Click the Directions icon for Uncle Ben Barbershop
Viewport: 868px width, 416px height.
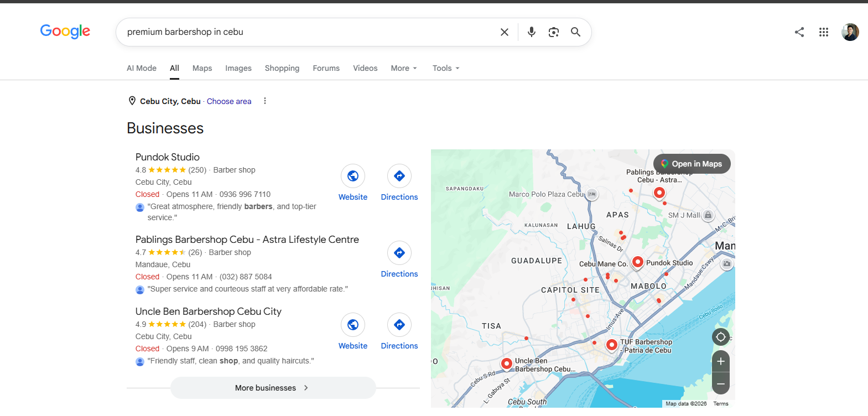(x=399, y=325)
